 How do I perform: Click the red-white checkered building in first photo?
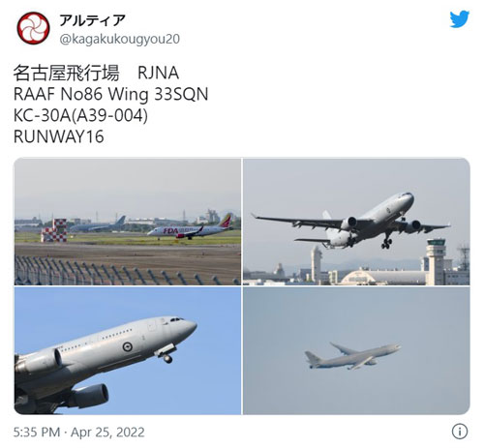pos(54,230)
